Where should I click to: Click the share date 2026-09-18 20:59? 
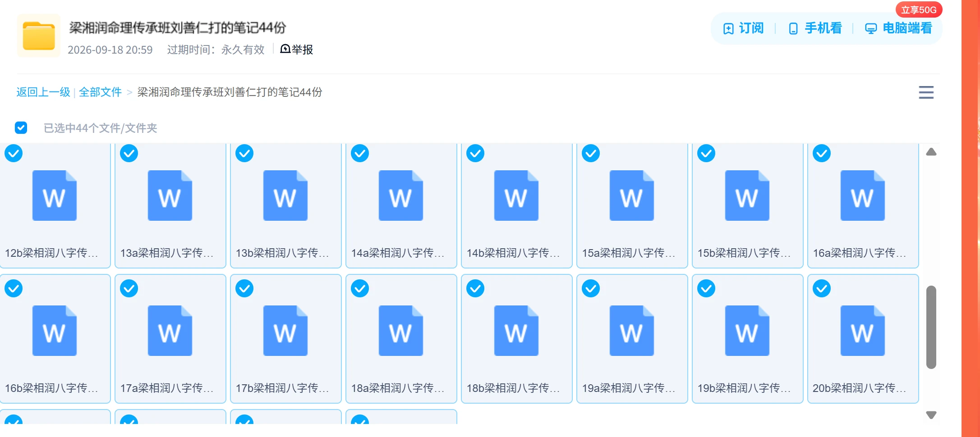pyautogui.click(x=110, y=50)
